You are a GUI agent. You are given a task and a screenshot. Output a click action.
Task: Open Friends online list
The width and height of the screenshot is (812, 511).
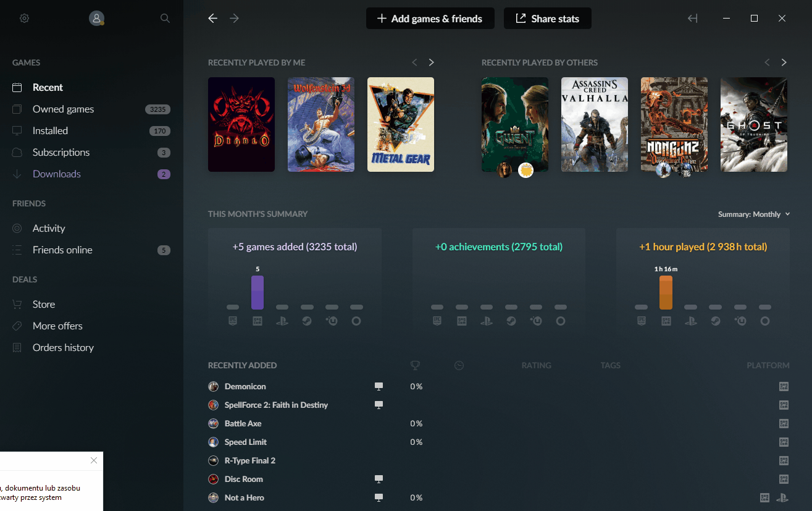(x=91, y=250)
